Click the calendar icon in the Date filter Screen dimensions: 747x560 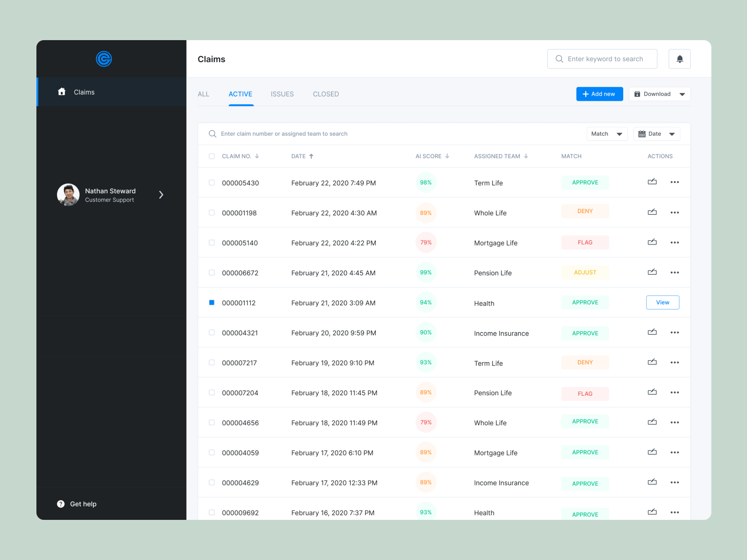642,134
